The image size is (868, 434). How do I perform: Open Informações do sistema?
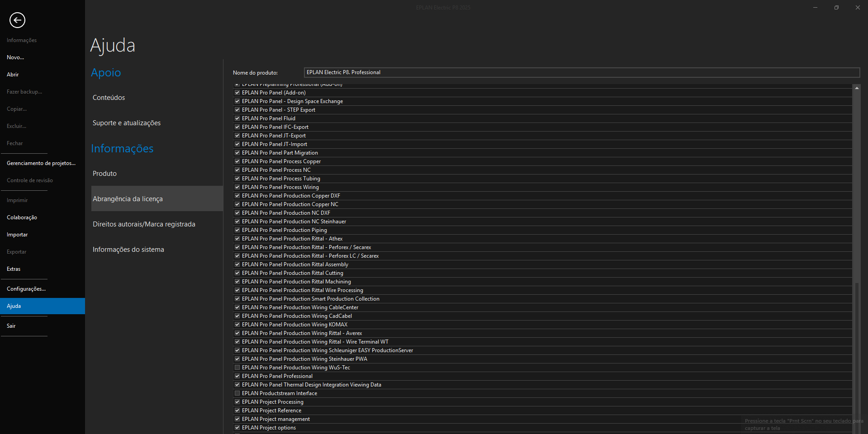point(128,250)
